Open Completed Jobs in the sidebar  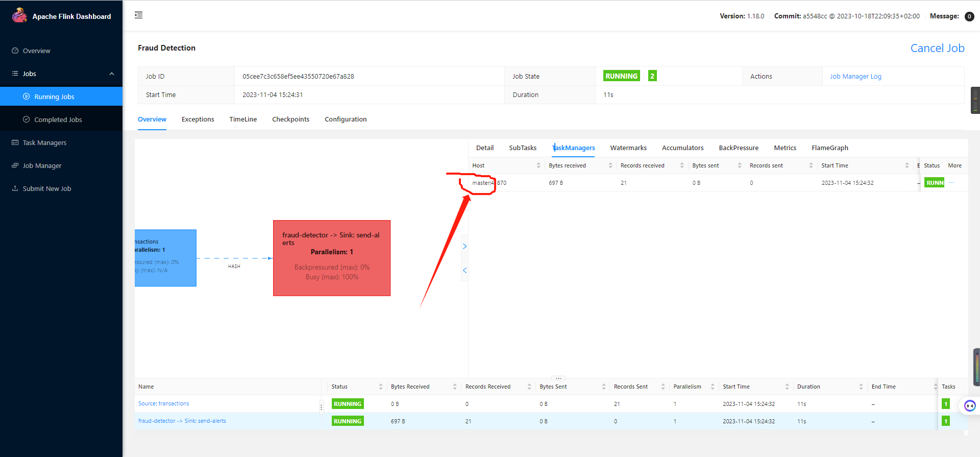point(58,119)
